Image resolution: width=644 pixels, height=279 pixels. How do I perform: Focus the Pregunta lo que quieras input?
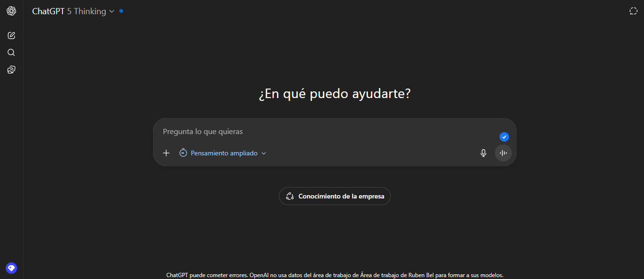[x=327, y=132]
